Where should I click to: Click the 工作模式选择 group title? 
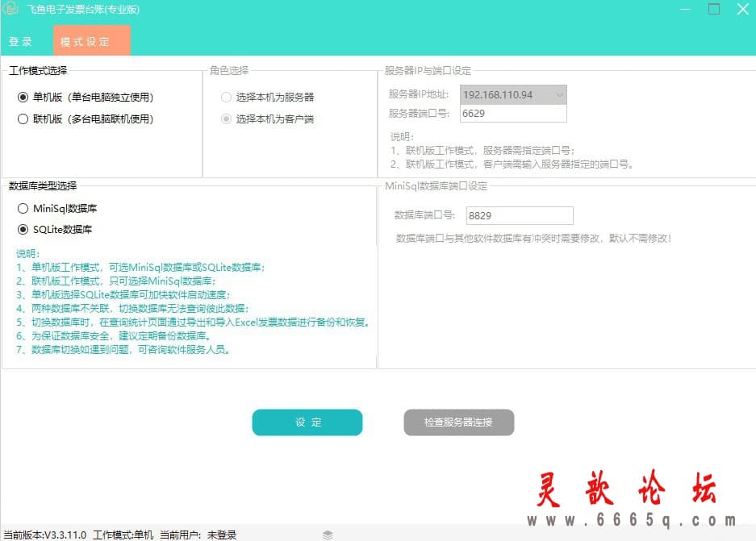pos(38,70)
